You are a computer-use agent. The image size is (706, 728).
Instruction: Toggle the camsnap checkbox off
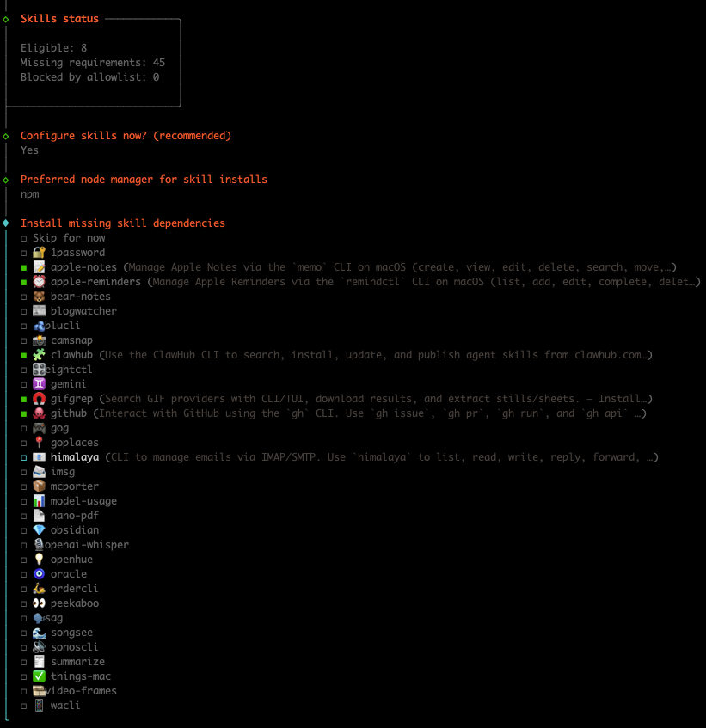(x=25, y=340)
